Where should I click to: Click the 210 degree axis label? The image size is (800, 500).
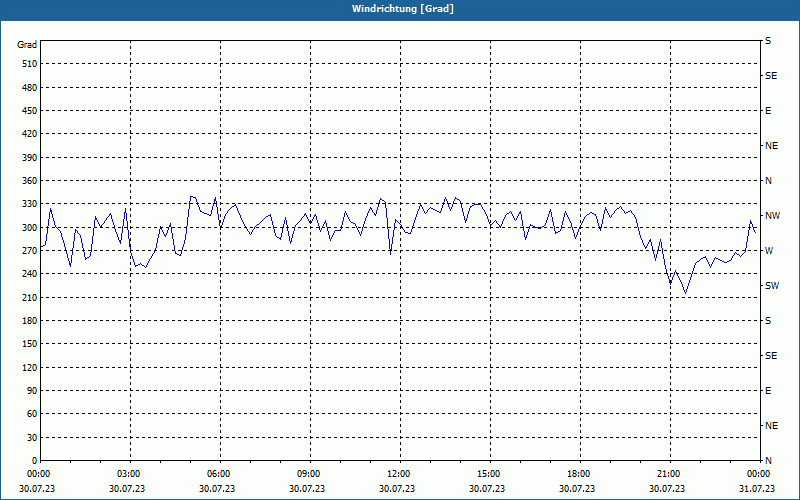pyautogui.click(x=29, y=297)
